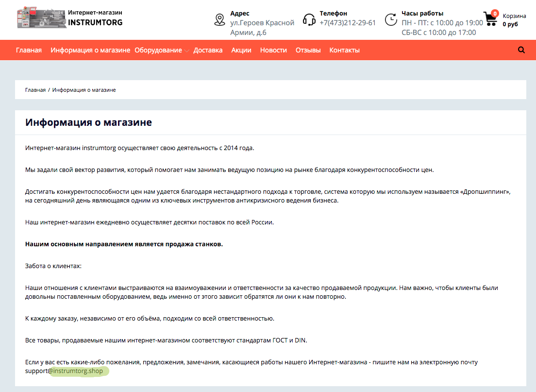Click the INSTRUMTORG store name text
536x392 pixels.
coord(95,22)
